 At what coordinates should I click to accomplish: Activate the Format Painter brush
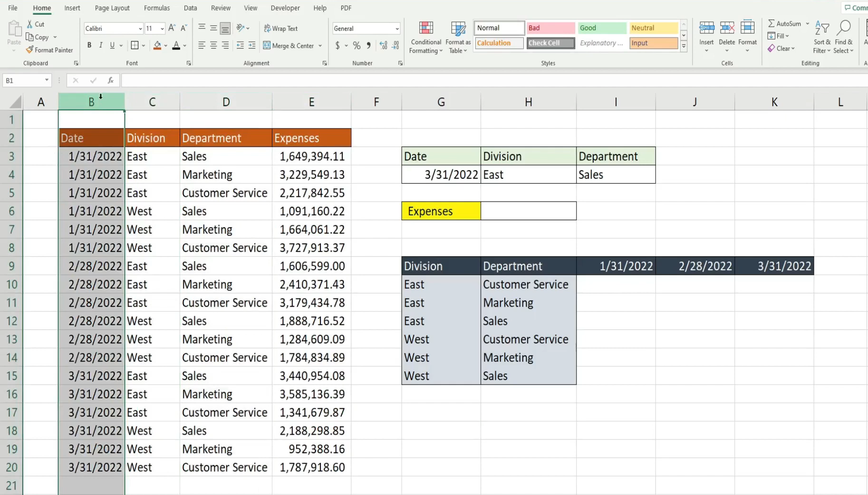coord(29,50)
